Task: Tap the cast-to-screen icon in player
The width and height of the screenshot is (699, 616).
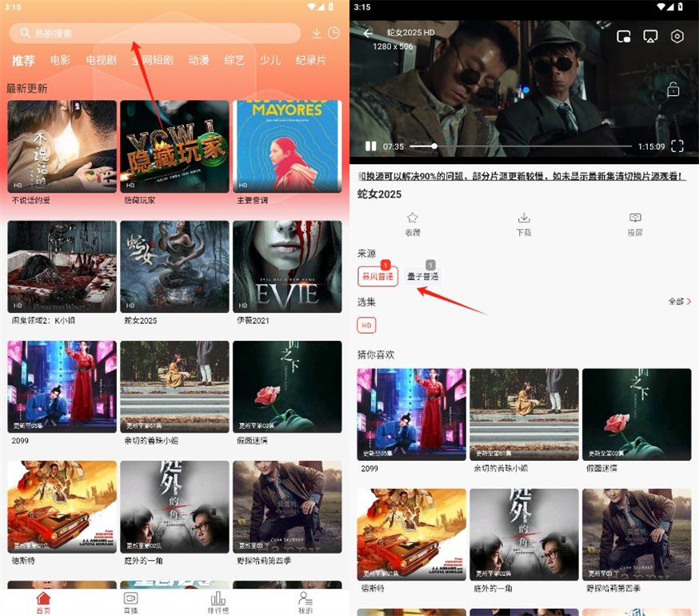Action: (650, 36)
